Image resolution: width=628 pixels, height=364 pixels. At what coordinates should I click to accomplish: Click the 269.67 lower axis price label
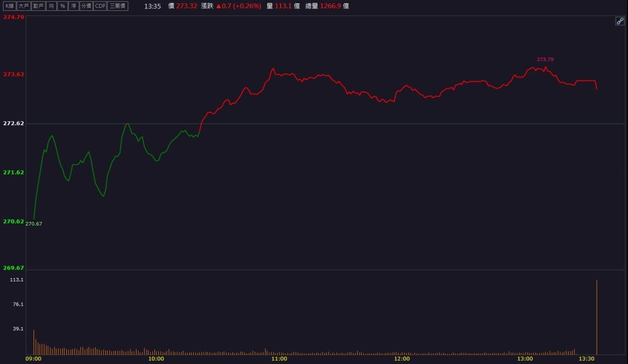tap(13, 268)
